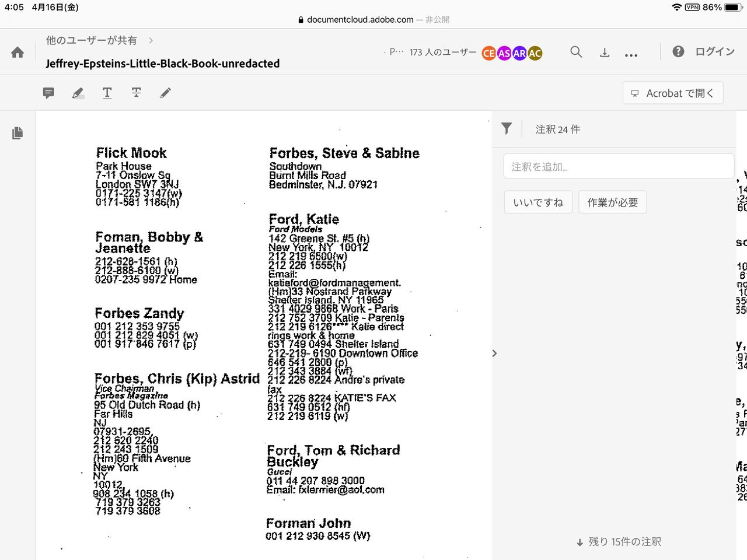
Task: Select the strikethrough text tool
Action: click(x=137, y=93)
